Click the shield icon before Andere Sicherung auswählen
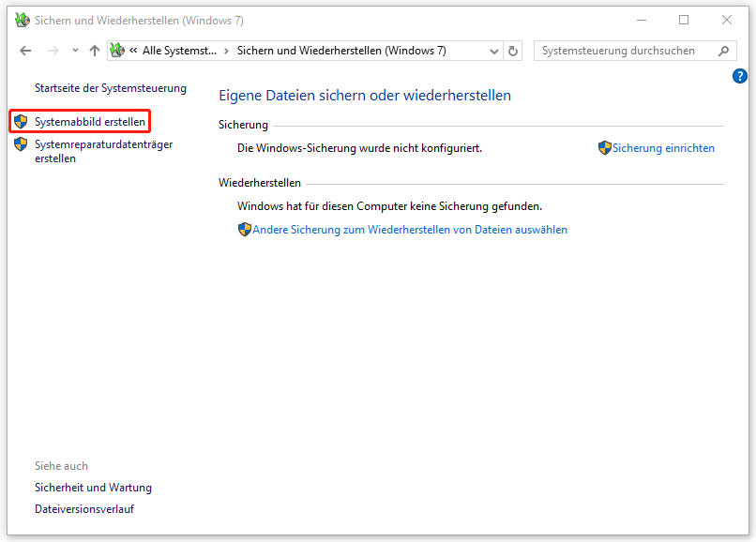The height and width of the screenshot is (542, 756). click(x=244, y=230)
